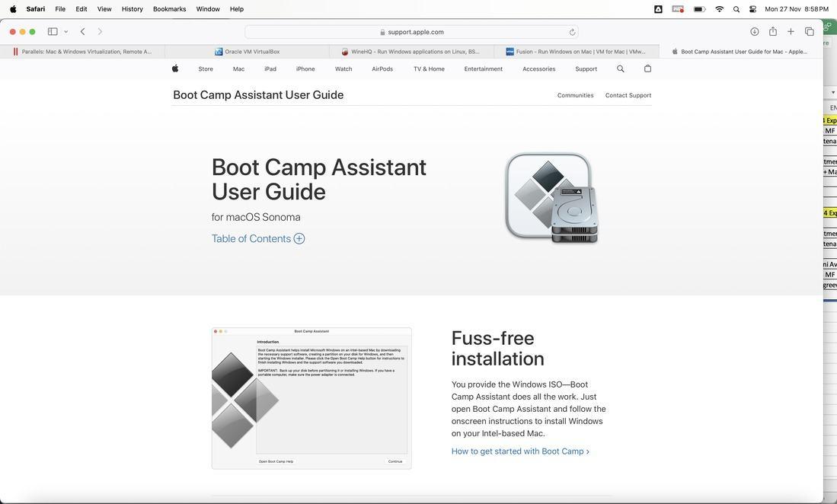Reload the current page
837x504 pixels.
pos(572,32)
